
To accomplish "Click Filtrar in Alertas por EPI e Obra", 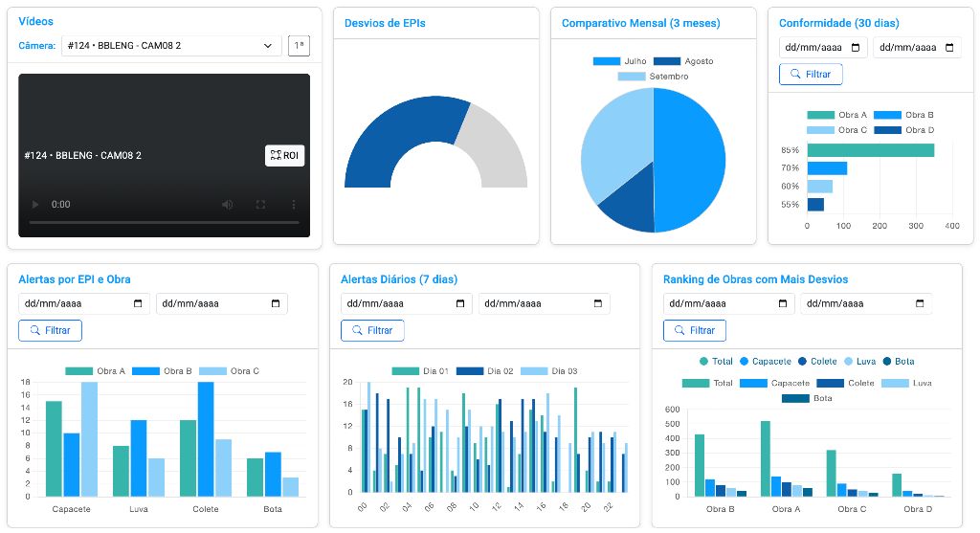I will coord(51,330).
